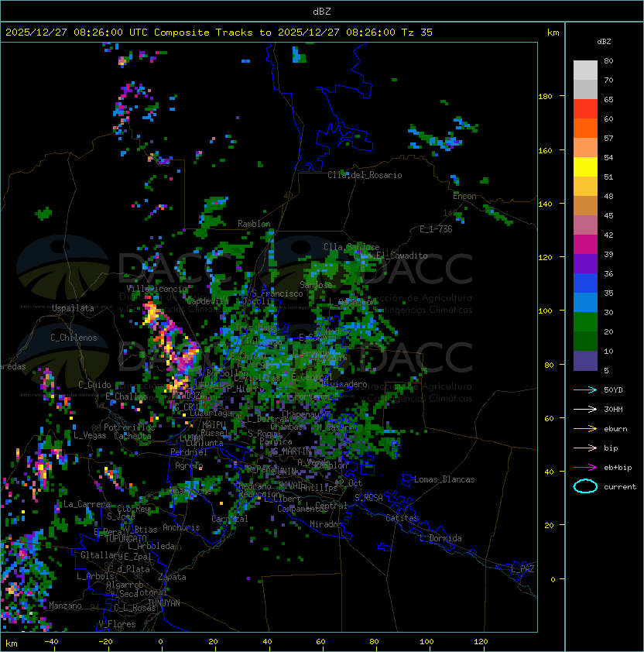
Task: Click the '65' value on dBZ scale
Action: [608, 100]
